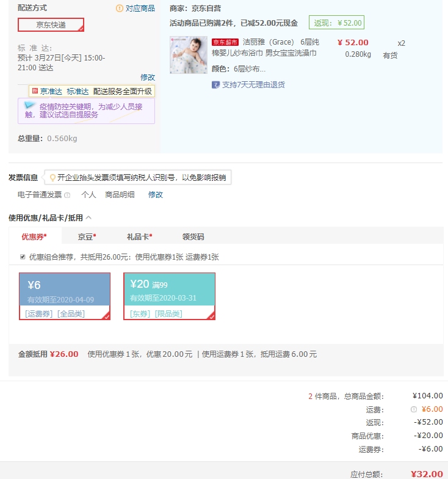Screen dimensions: 448x479
Task: Click the orange exclamation icon beside 对应商品
Action: tap(120, 9)
